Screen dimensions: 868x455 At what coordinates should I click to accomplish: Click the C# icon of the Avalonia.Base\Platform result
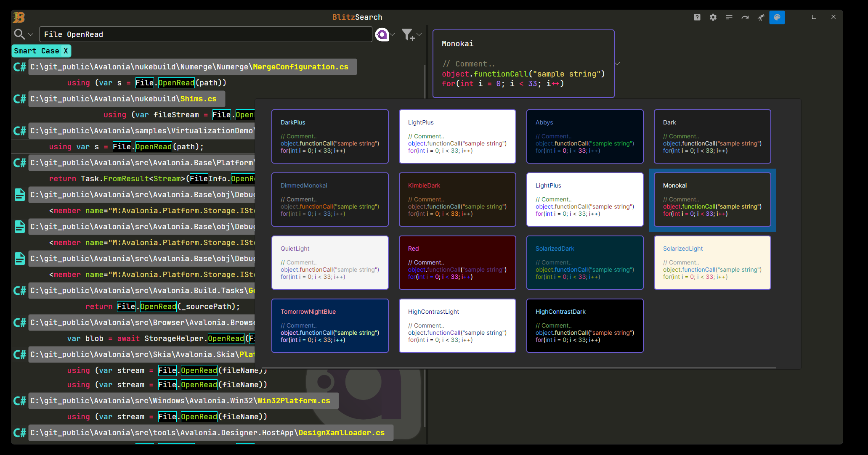(x=20, y=163)
